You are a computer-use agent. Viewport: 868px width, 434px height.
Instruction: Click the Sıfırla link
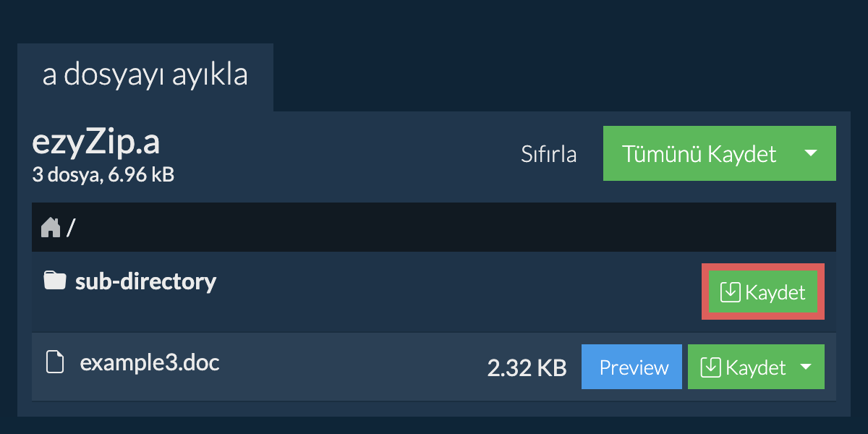(549, 154)
